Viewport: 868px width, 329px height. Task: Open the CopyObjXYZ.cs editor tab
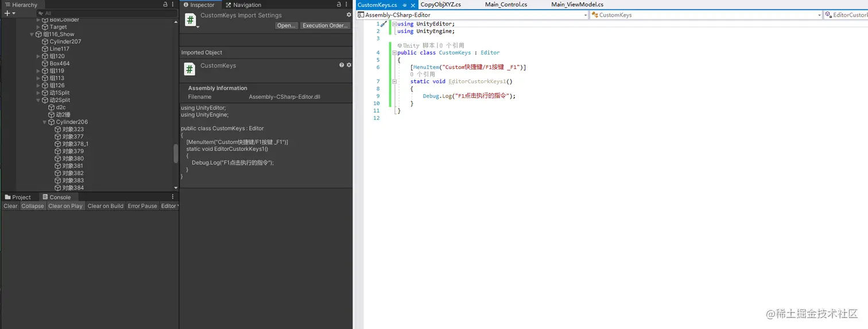[441, 5]
